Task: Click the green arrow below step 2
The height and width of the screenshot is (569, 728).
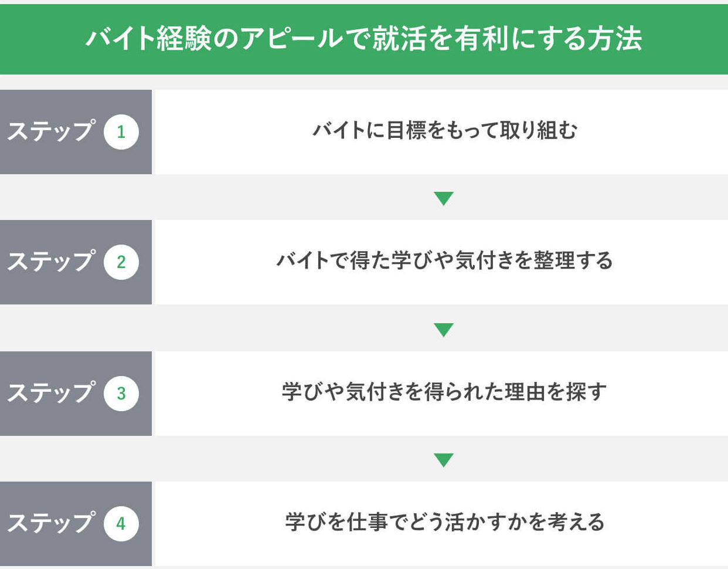Action: point(444,330)
